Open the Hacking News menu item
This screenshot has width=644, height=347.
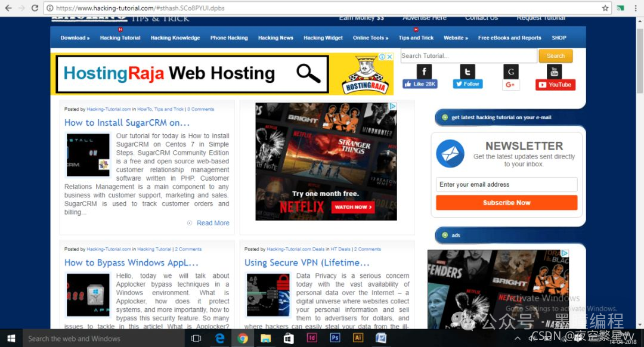pyautogui.click(x=275, y=38)
